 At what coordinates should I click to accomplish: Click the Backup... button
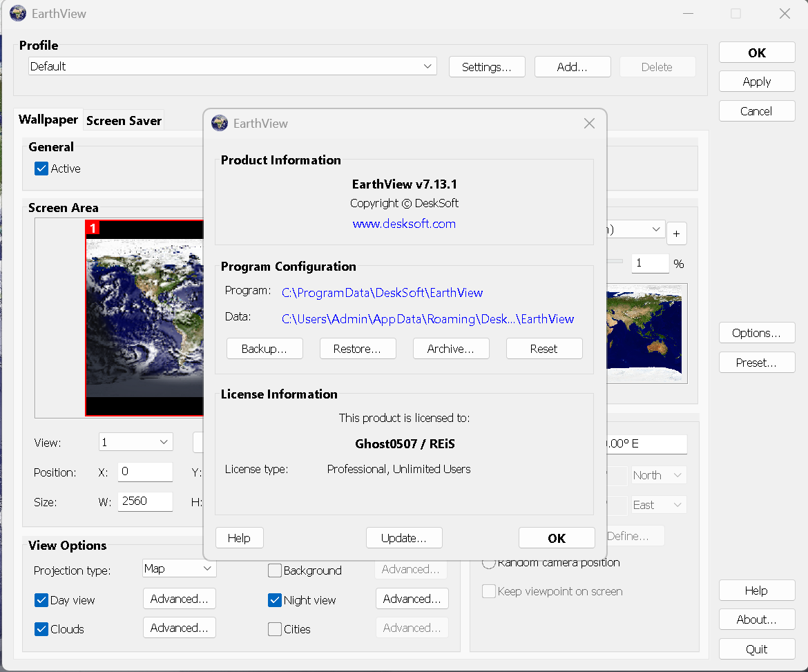point(264,349)
